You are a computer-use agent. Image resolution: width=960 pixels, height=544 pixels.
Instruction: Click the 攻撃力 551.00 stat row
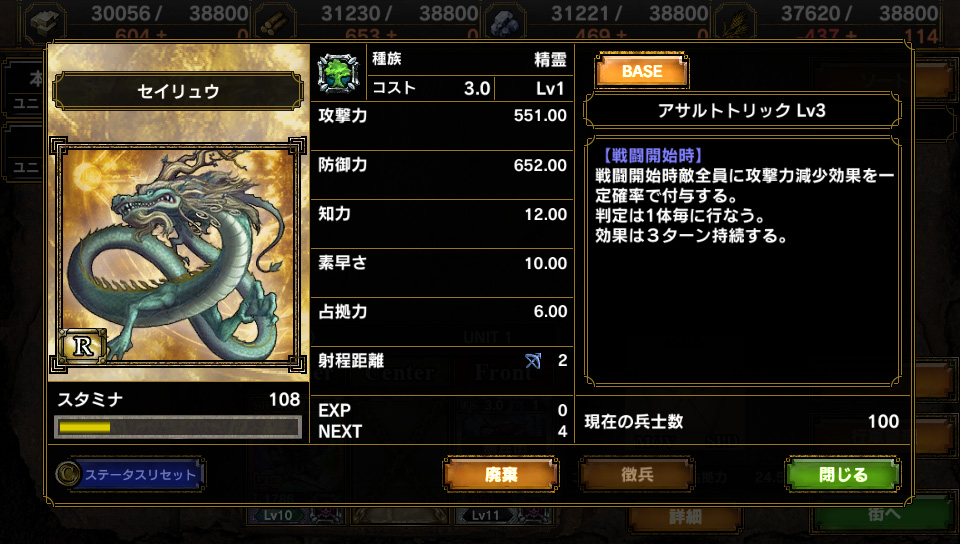point(442,125)
